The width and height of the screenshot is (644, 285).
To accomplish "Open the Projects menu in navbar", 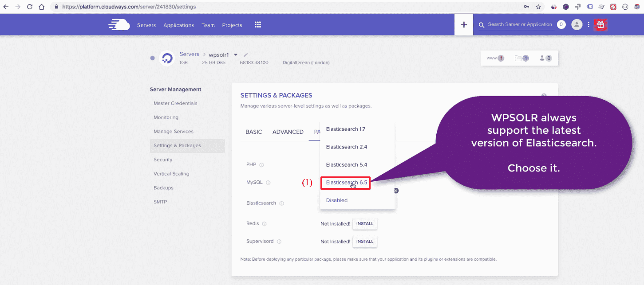I will click(x=232, y=25).
